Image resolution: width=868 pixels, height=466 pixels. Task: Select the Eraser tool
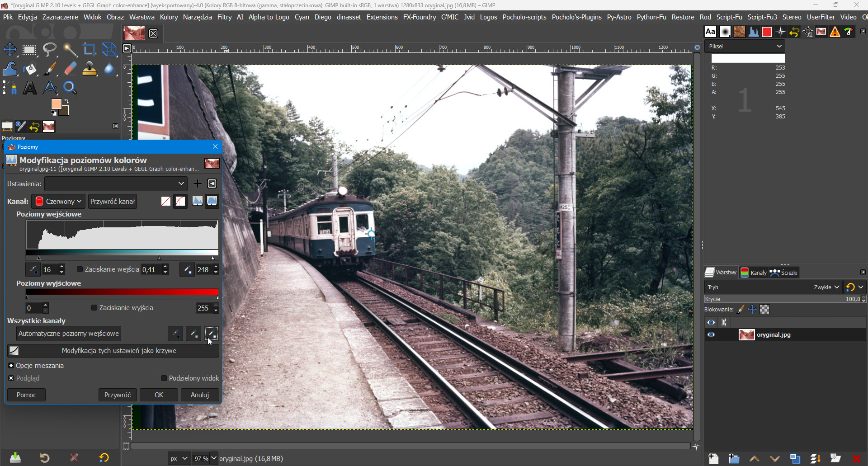[x=70, y=69]
